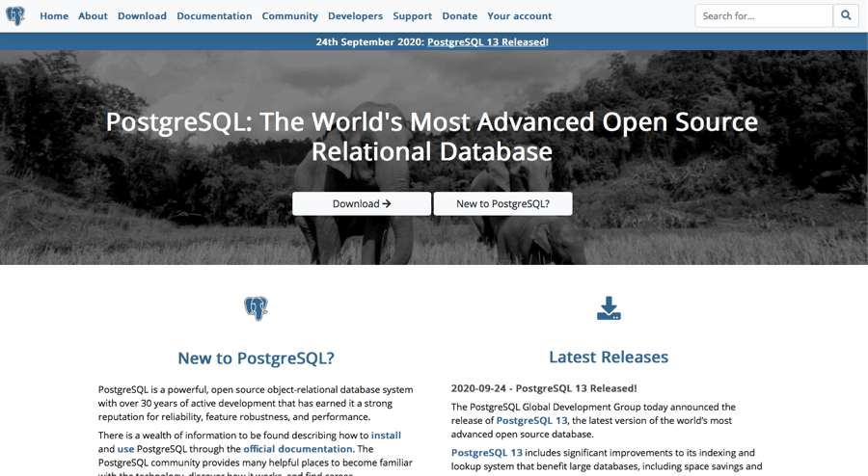868x476 pixels.
Task: Click PostgreSQL 13 link before "includes significant"
Action: pyautogui.click(x=487, y=452)
